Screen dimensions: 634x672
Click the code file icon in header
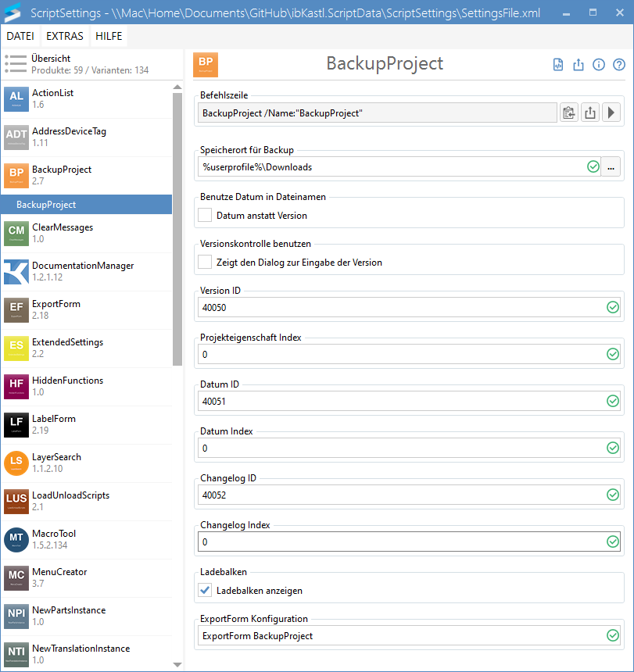click(558, 65)
